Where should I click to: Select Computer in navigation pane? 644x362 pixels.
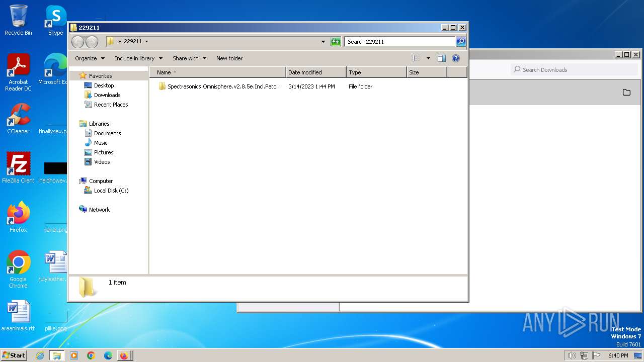[x=101, y=181]
